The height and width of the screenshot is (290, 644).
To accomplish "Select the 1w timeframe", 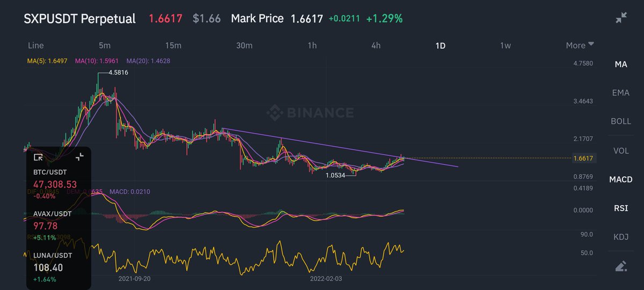I will tap(505, 46).
